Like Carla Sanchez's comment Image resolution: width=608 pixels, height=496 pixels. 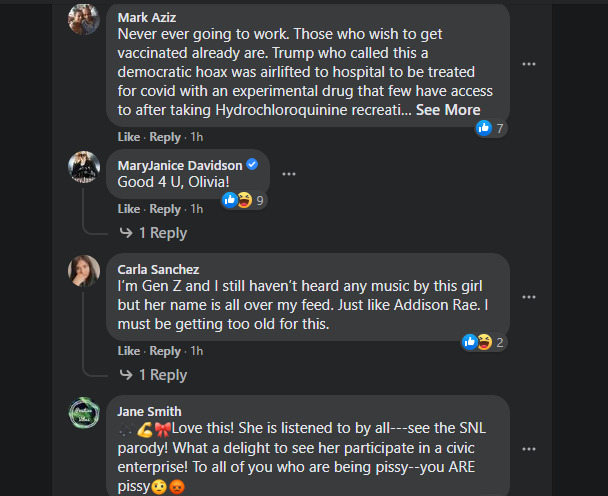128,351
